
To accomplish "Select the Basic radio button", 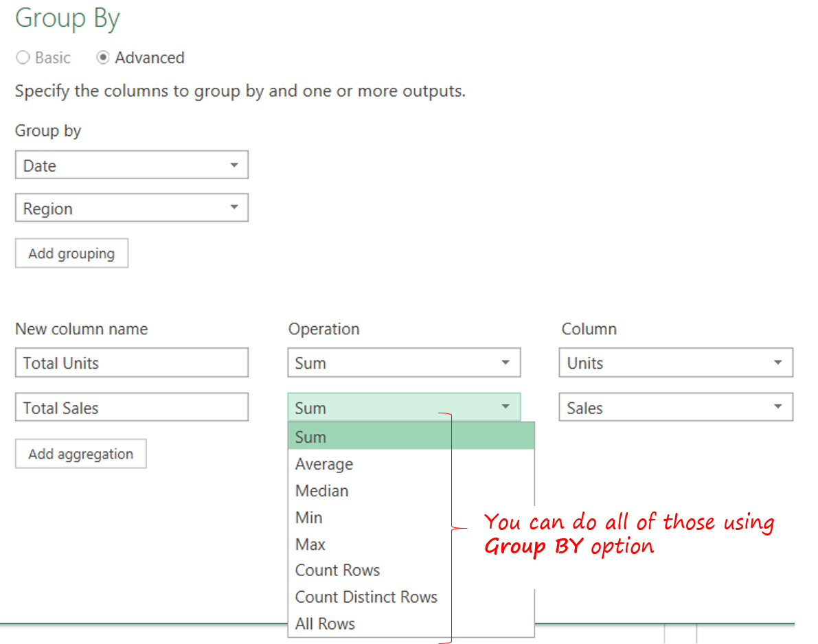I will (22, 58).
